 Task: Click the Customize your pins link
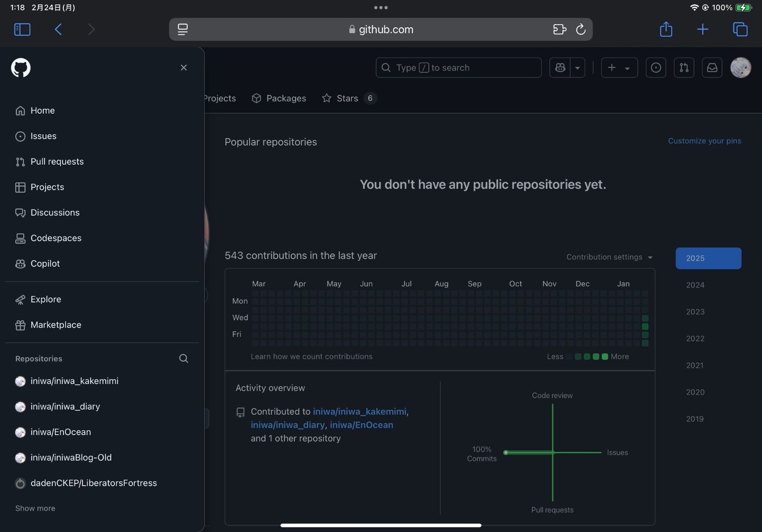pyautogui.click(x=704, y=141)
